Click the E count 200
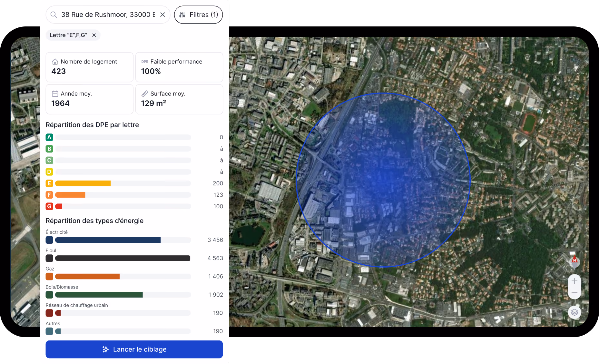Screen dimensions: 599x364 click(x=218, y=183)
